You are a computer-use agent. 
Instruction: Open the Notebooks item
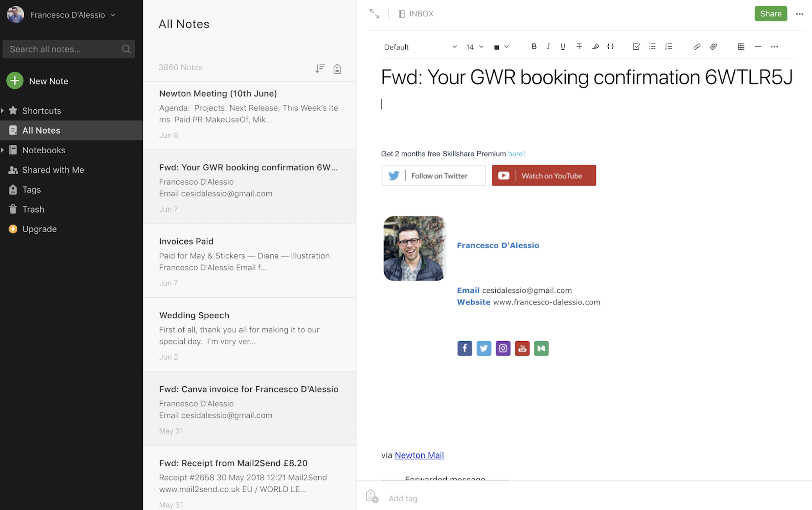pyautogui.click(x=43, y=150)
